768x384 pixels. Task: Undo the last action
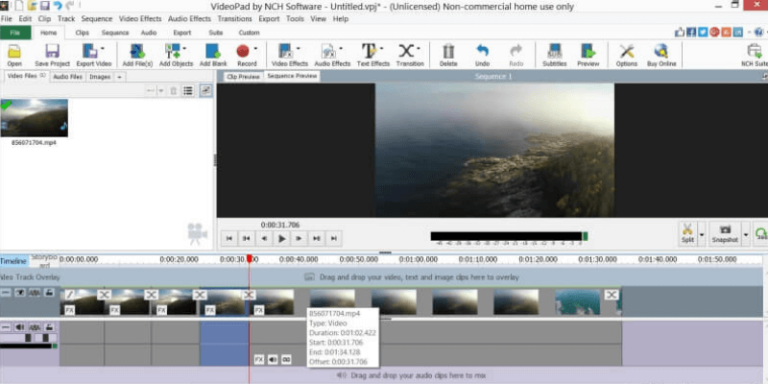pyautogui.click(x=482, y=54)
